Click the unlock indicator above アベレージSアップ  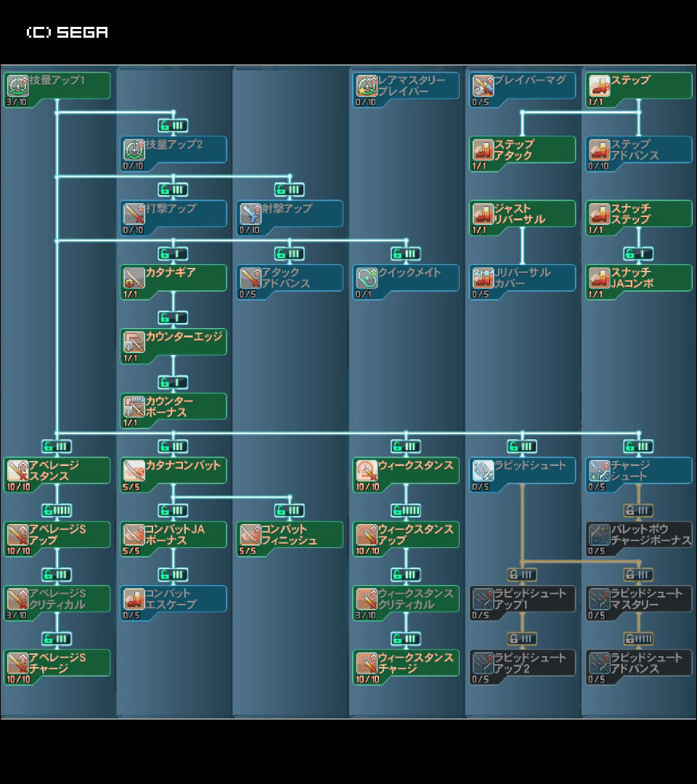[x=57, y=510]
